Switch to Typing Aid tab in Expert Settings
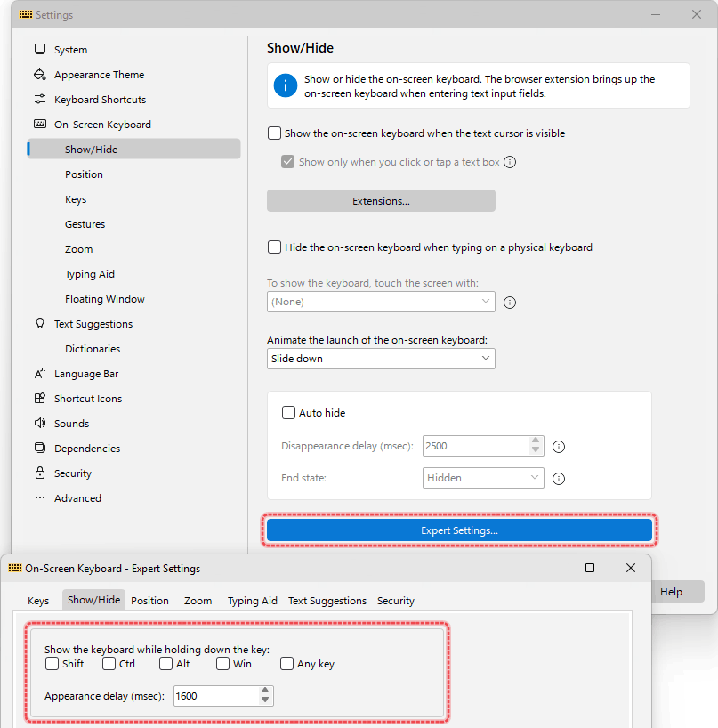Screen dimensions: 718x728 coord(253,601)
